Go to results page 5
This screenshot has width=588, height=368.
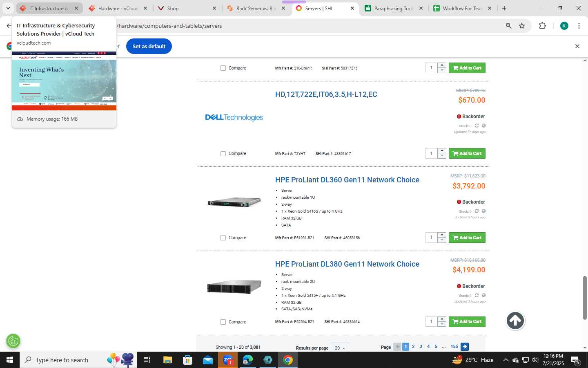coord(436,347)
